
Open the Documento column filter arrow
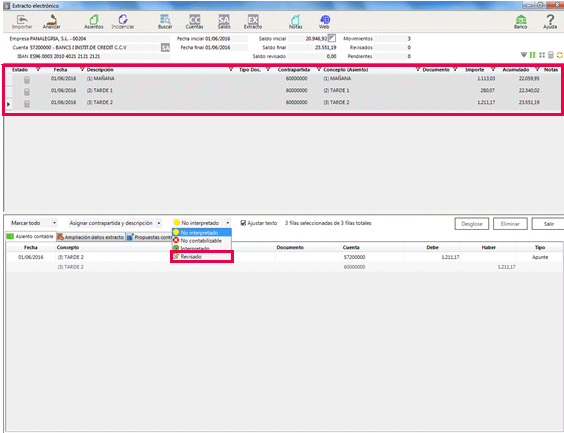455,69
